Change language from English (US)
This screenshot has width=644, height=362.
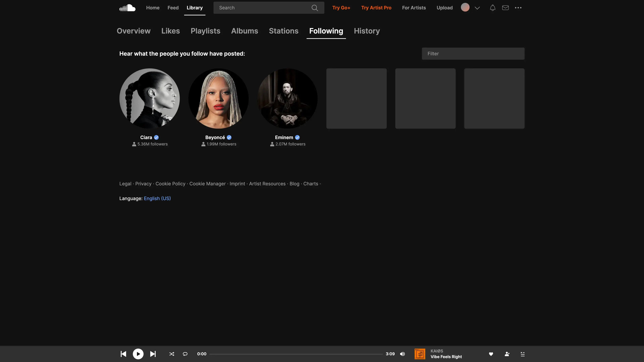coord(157,198)
